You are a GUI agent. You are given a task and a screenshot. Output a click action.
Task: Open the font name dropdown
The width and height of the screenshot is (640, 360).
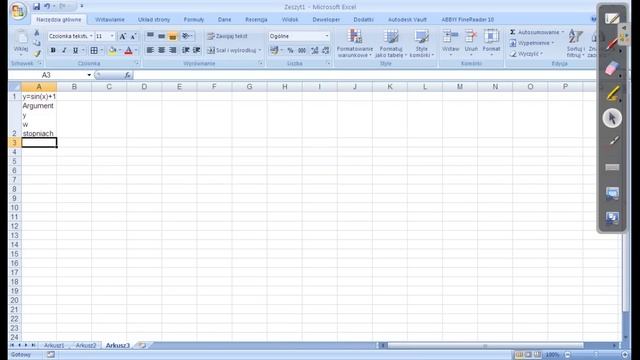(x=91, y=36)
